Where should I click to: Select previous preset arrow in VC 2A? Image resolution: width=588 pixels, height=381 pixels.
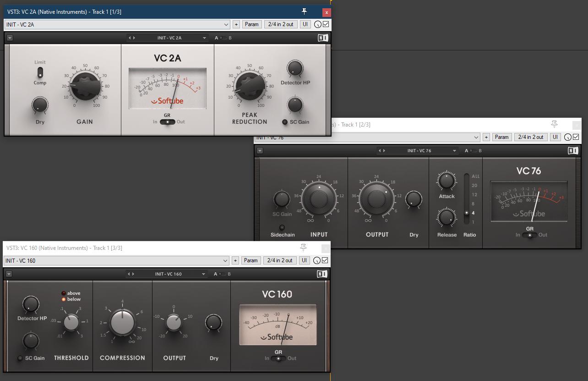130,38
